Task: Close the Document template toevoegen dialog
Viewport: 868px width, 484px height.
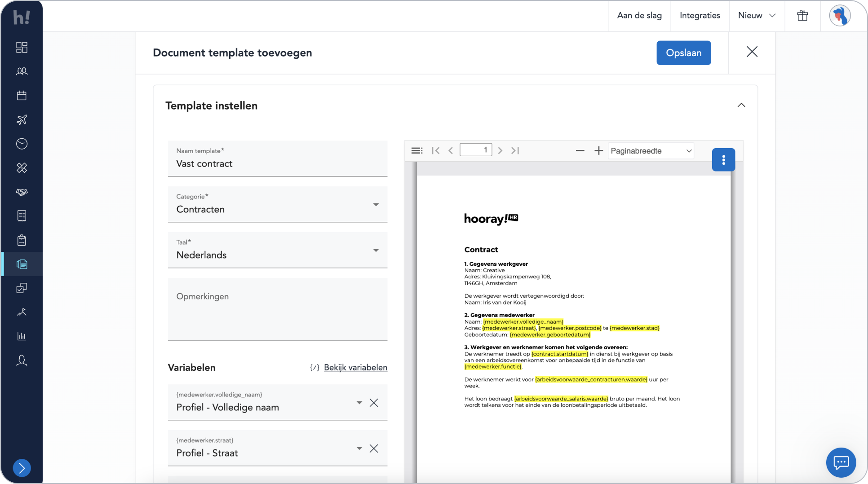Action: (752, 52)
